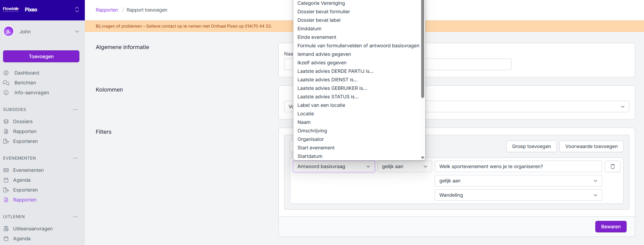The width and height of the screenshot is (644, 245).
Task: Click the Uitleenaanvragen icon in sidebar
Action: (6, 229)
